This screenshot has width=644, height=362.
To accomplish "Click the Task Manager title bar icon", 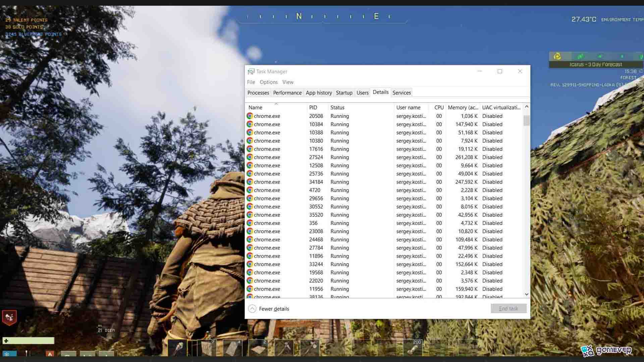I will pos(251,71).
